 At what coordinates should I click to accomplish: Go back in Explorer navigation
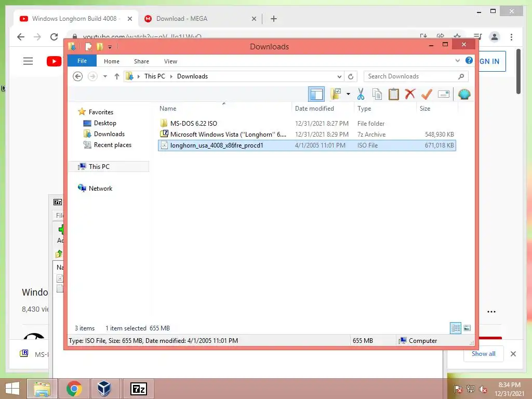point(78,76)
